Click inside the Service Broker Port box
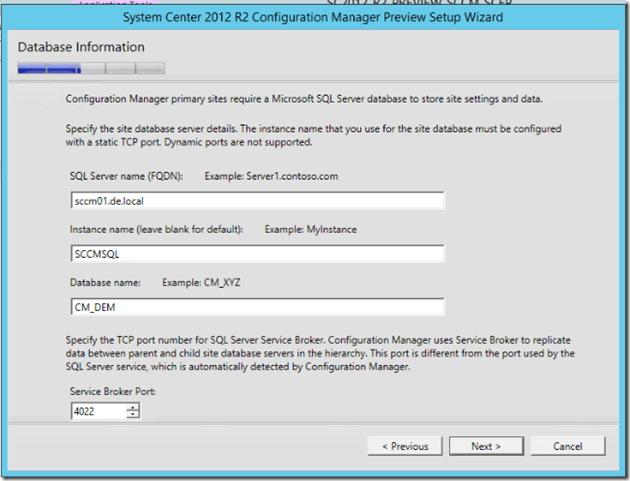Image resolution: width=630 pixels, height=481 pixels. click(98, 411)
